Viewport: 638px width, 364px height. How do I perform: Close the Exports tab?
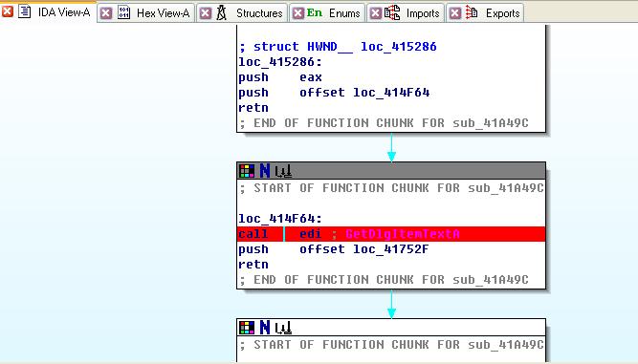click(455, 13)
